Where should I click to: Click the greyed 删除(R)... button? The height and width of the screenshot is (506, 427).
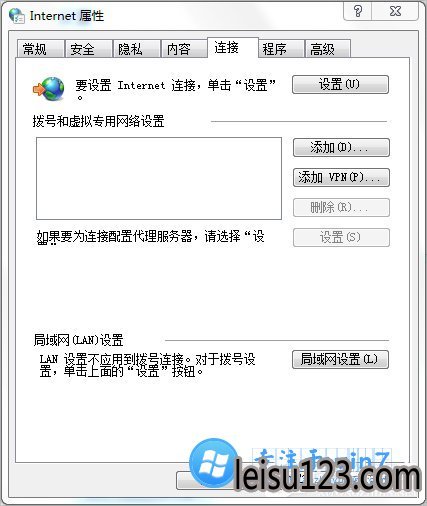click(341, 207)
